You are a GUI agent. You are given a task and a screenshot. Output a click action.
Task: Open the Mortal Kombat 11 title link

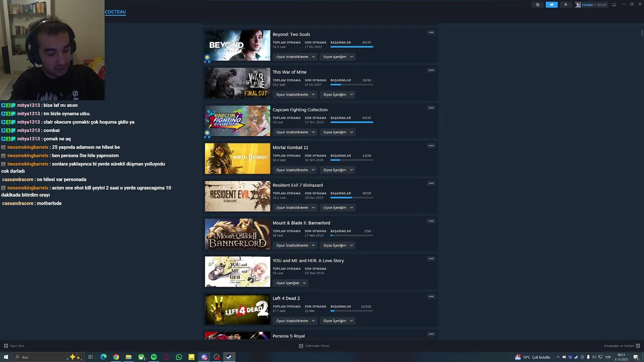pos(290,147)
